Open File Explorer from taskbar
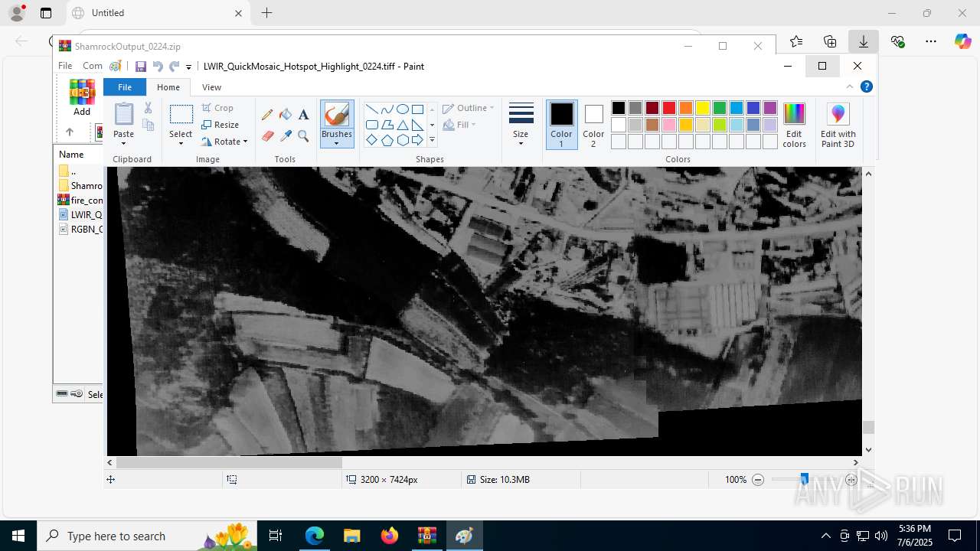The width and height of the screenshot is (980, 551). point(352,536)
